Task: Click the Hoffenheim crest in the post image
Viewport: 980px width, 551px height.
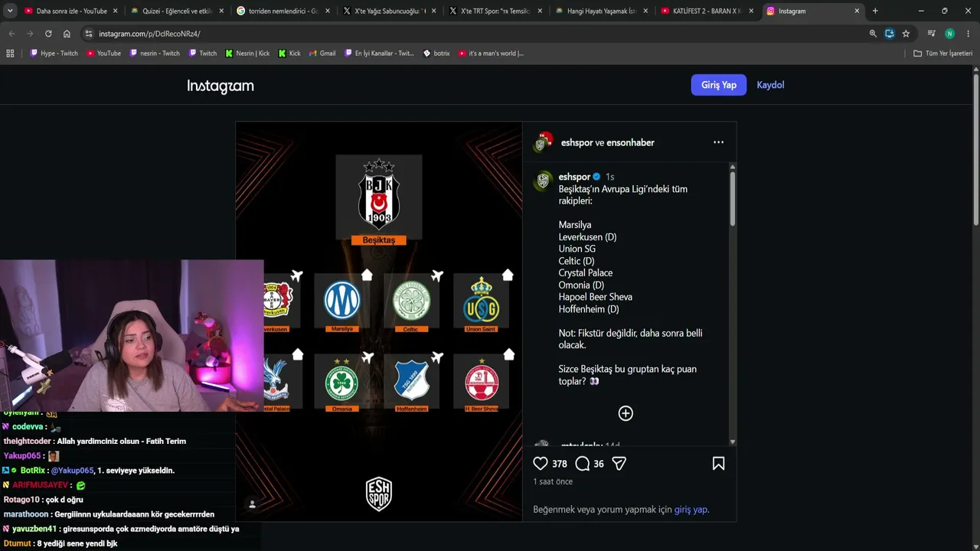Action: [412, 380]
